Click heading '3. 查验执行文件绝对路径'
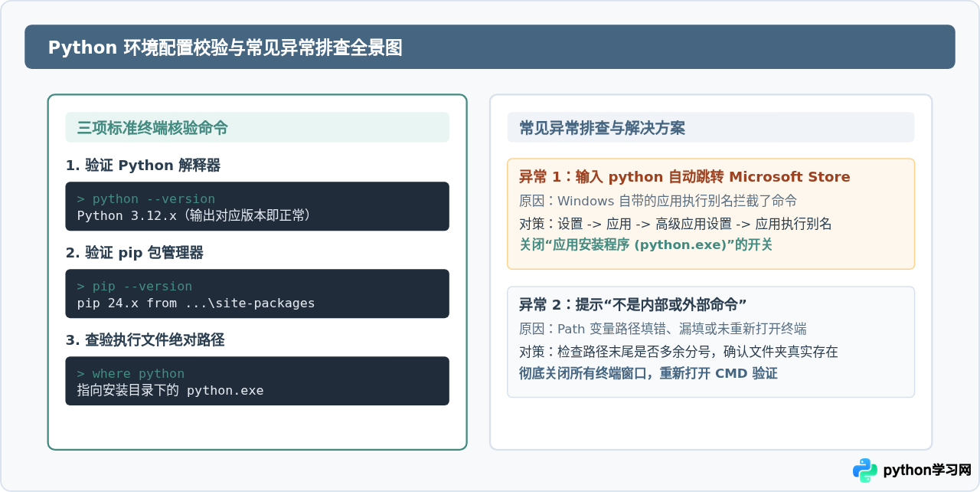The width and height of the screenshot is (980, 492). [x=145, y=340]
